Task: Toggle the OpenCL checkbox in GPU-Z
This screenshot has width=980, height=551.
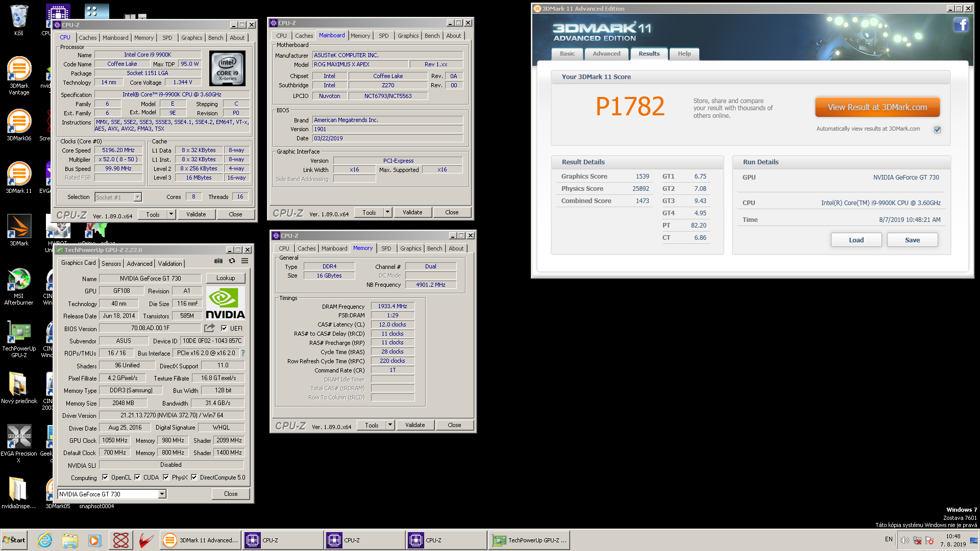Action: (105, 478)
